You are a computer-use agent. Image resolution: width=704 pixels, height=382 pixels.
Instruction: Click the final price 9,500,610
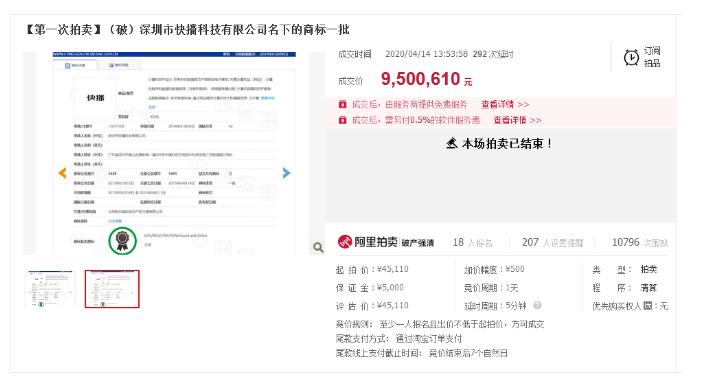click(x=421, y=79)
